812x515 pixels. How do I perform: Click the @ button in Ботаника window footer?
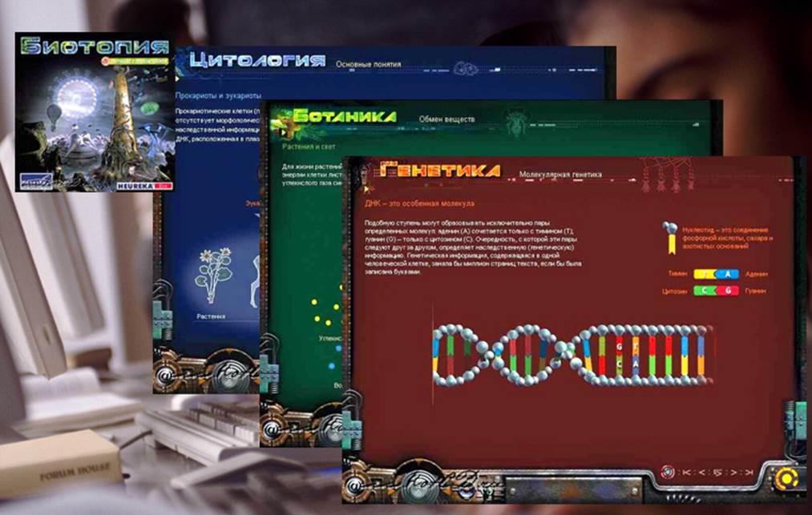click(x=272, y=428)
